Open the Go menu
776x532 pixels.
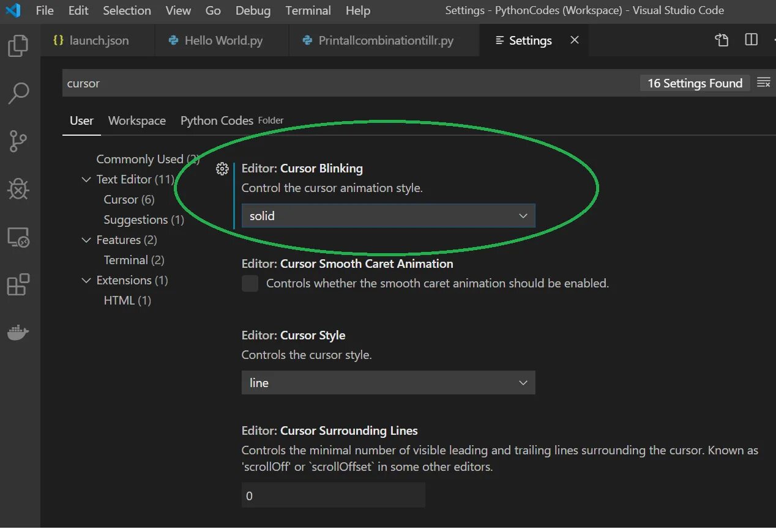click(213, 10)
